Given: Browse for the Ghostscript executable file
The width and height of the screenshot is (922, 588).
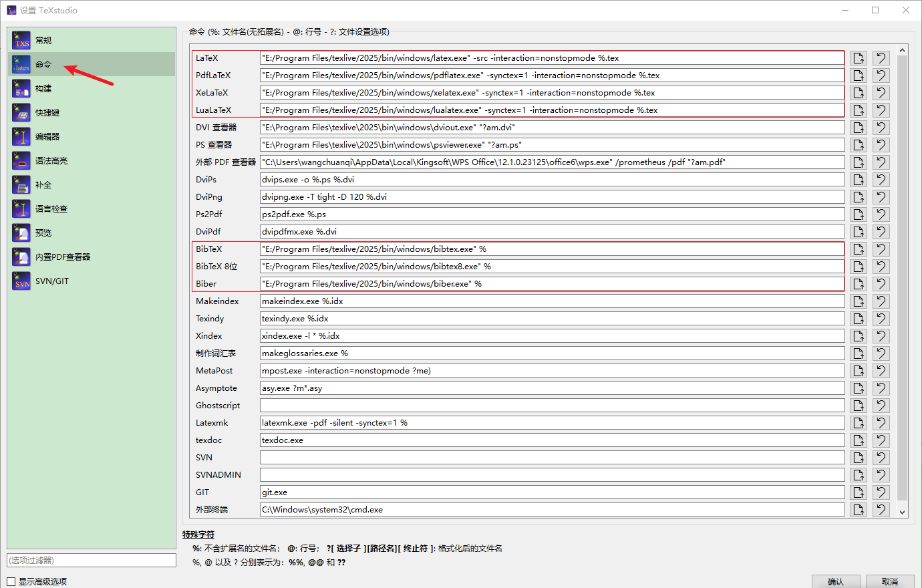Looking at the screenshot, I should [x=859, y=406].
